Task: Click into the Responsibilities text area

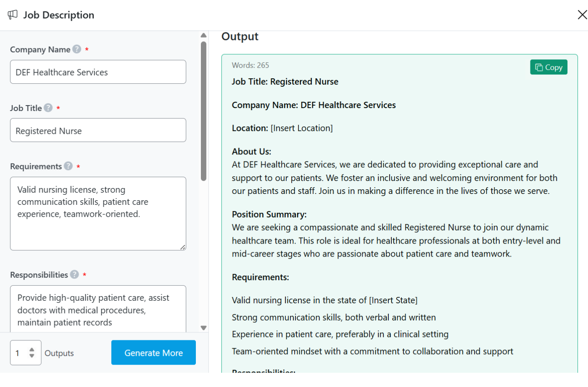Action: pos(98,310)
